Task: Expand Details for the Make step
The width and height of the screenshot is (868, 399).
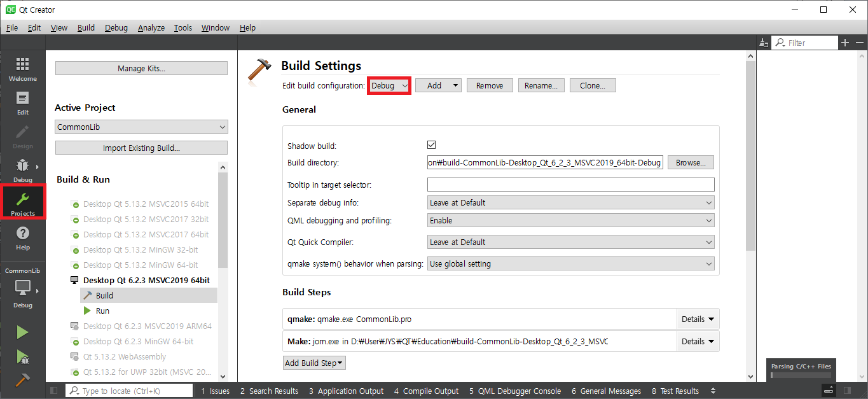Action: (x=698, y=341)
